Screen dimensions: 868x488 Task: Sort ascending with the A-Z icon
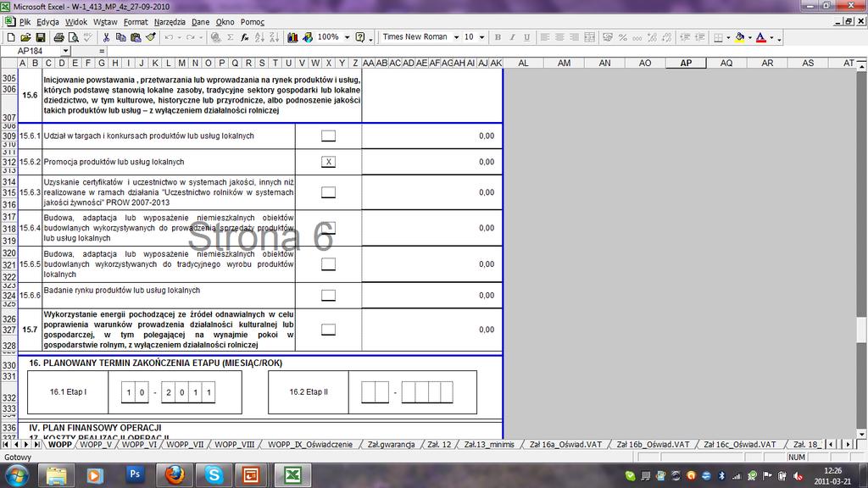pyautogui.click(x=259, y=37)
